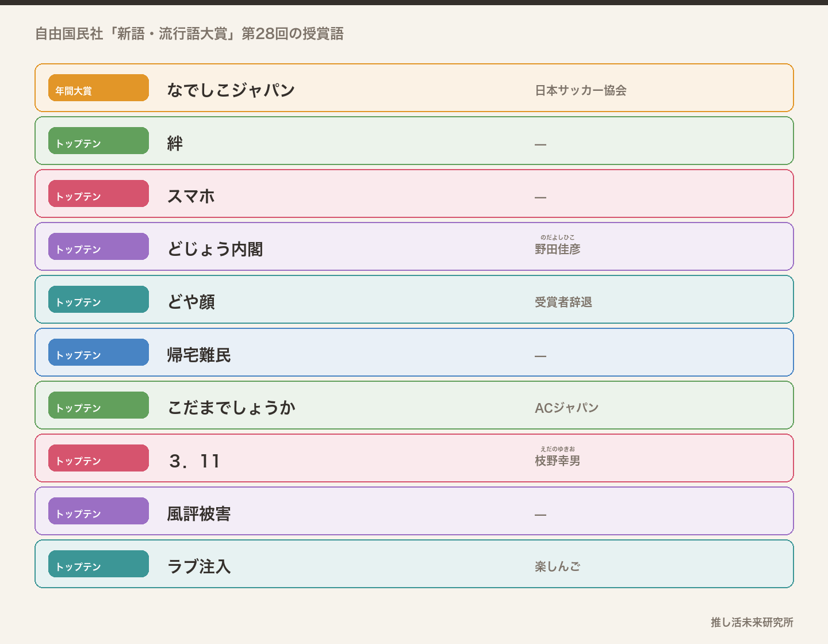Select the word なでしこジャパン
This screenshot has height=644, width=828.
(x=231, y=90)
